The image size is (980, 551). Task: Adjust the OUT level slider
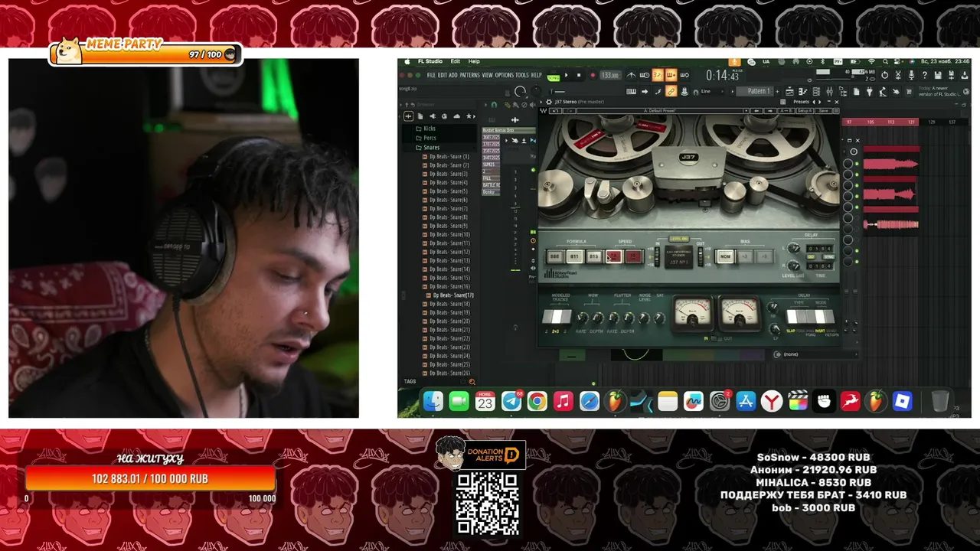pos(701,256)
